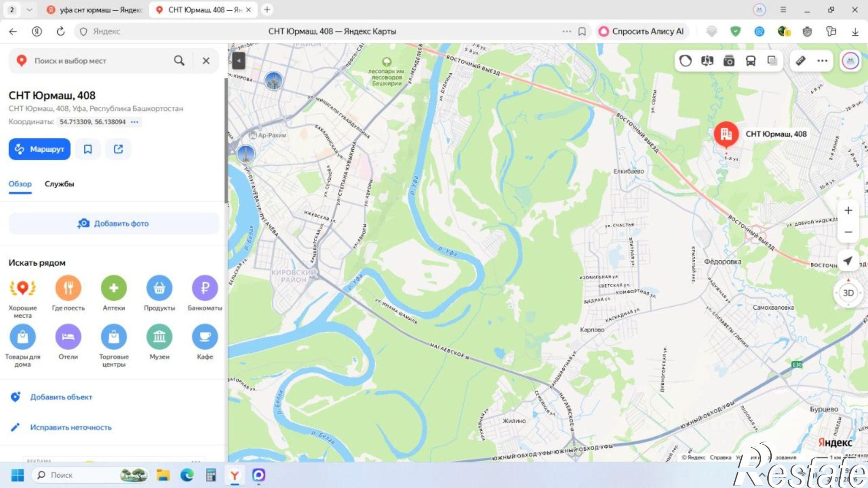The width and height of the screenshot is (868, 488).
Task: Click the Исправить неточность link
Action: (71, 427)
